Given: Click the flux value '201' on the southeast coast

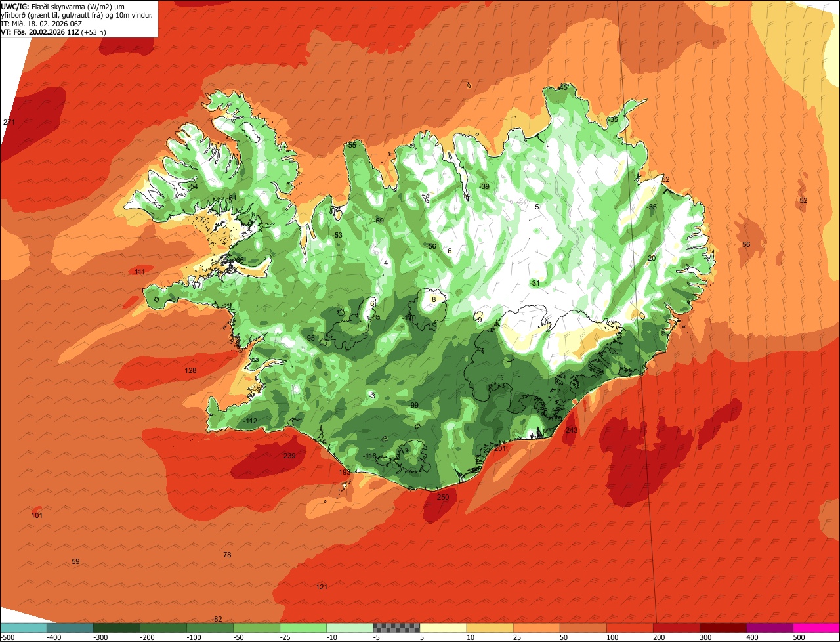Looking at the screenshot, I should pos(500,448).
